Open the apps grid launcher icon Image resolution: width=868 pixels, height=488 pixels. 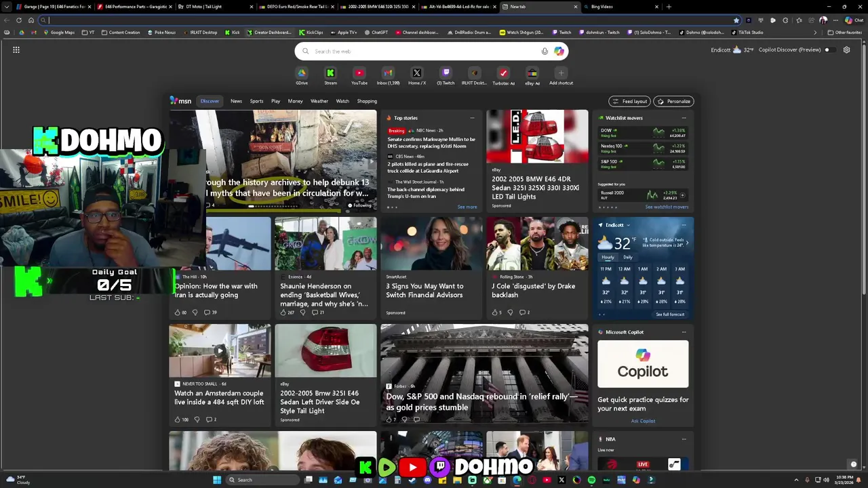point(16,49)
